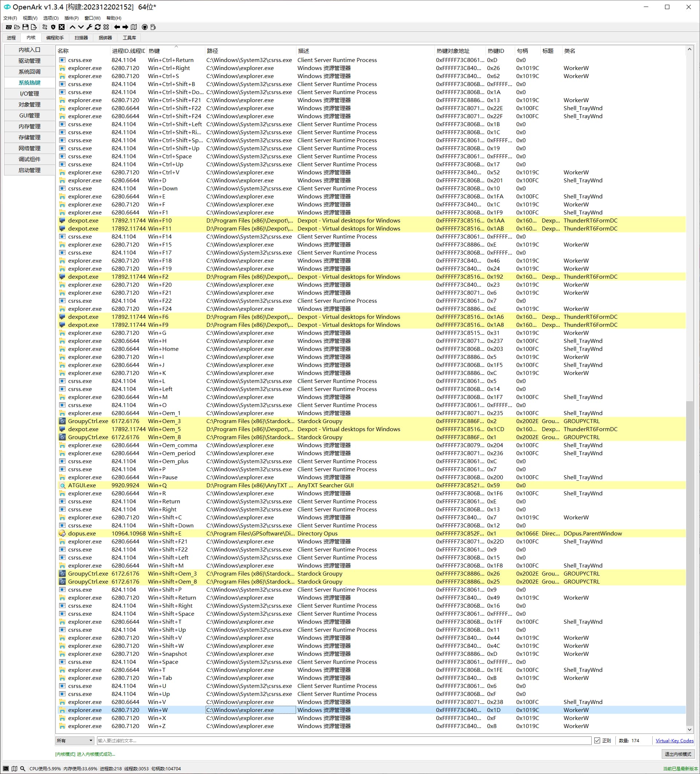The width and height of the screenshot is (700, 774).
Task: Click the left arrow back toolbar icon
Action: pyautogui.click(x=117, y=27)
